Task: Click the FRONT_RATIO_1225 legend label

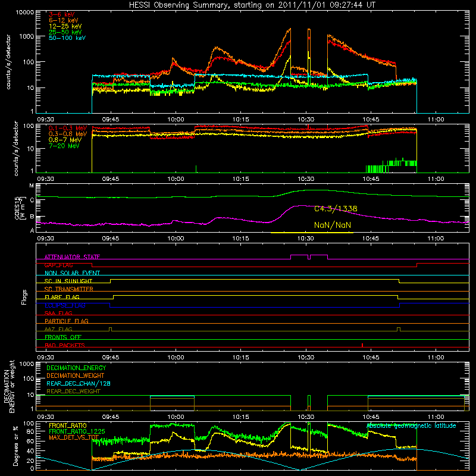Action: 77,431
